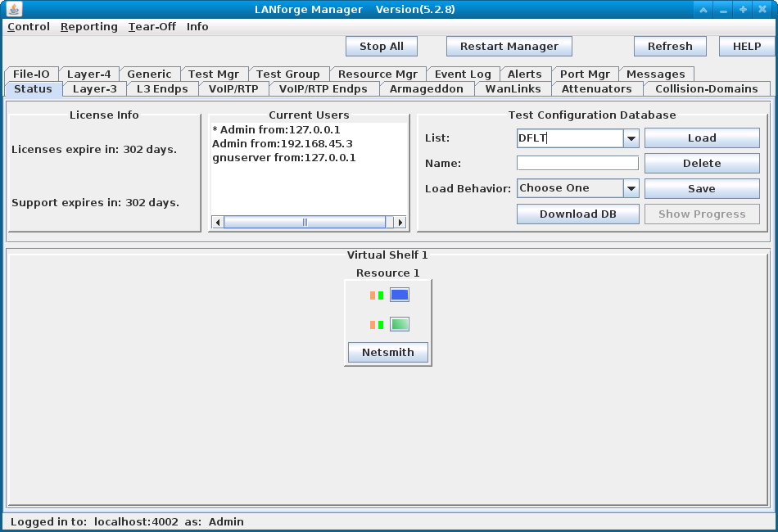Screen dimensions: 778x532
Task: Click Download DB
Action: (x=578, y=214)
